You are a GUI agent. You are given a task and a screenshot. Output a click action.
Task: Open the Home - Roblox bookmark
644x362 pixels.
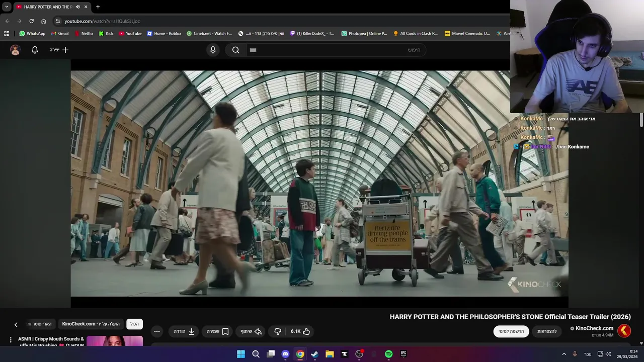click(x=164, y=34)
